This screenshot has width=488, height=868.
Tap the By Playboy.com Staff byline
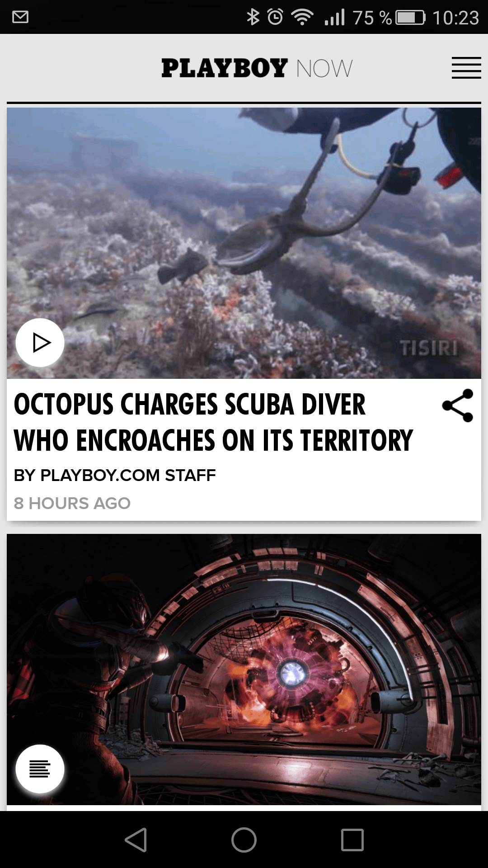click(x=115, y=475)
